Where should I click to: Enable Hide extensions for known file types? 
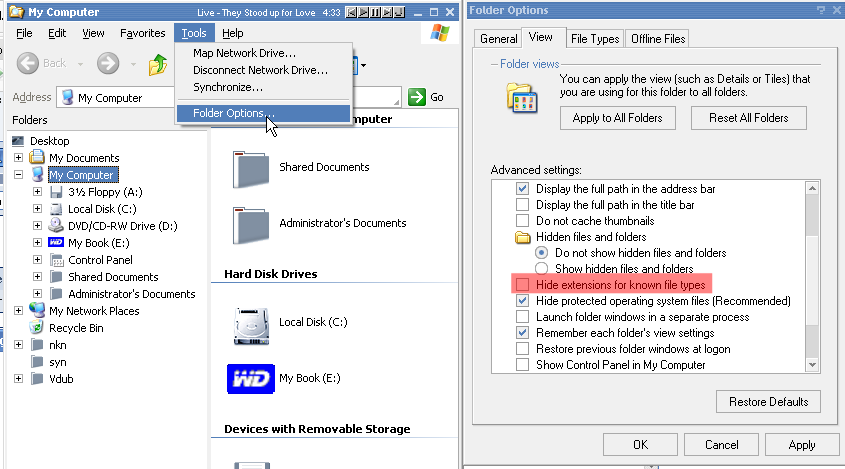522,285
